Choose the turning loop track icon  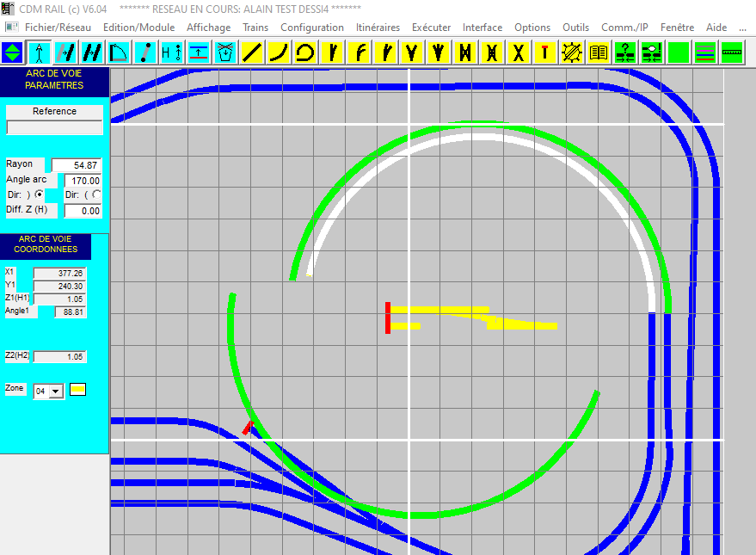point(304,52)
